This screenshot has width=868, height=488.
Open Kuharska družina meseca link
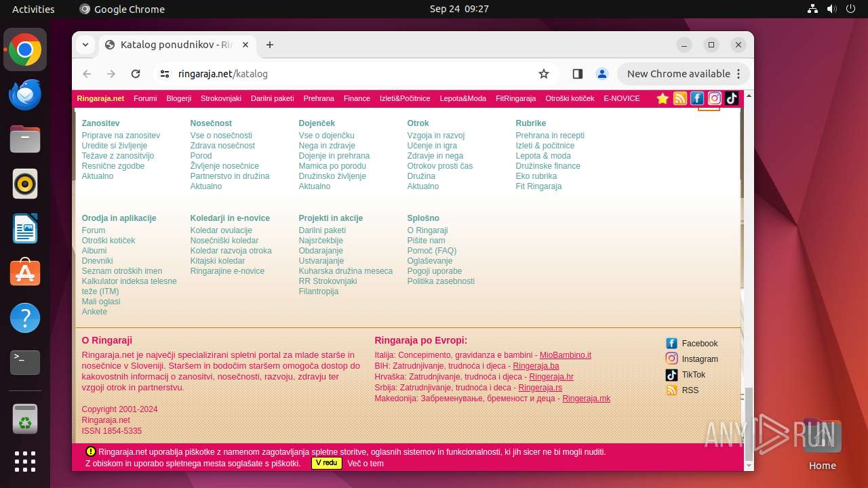point(346,271)
